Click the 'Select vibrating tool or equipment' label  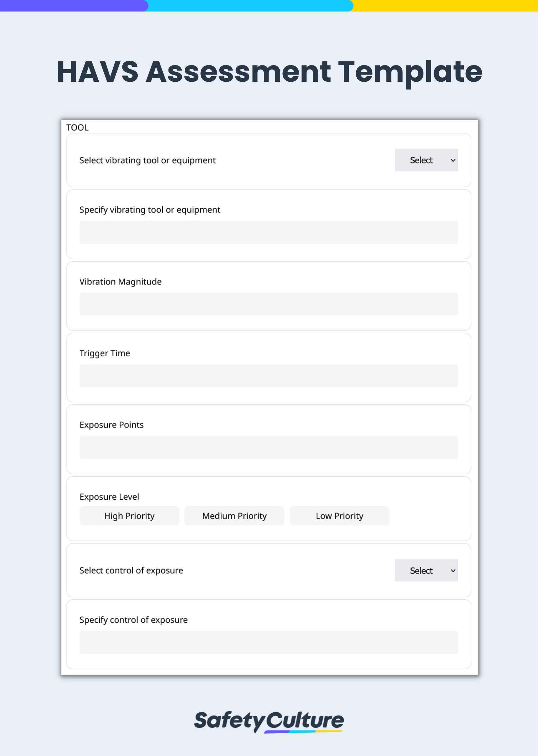pos(147,160)
